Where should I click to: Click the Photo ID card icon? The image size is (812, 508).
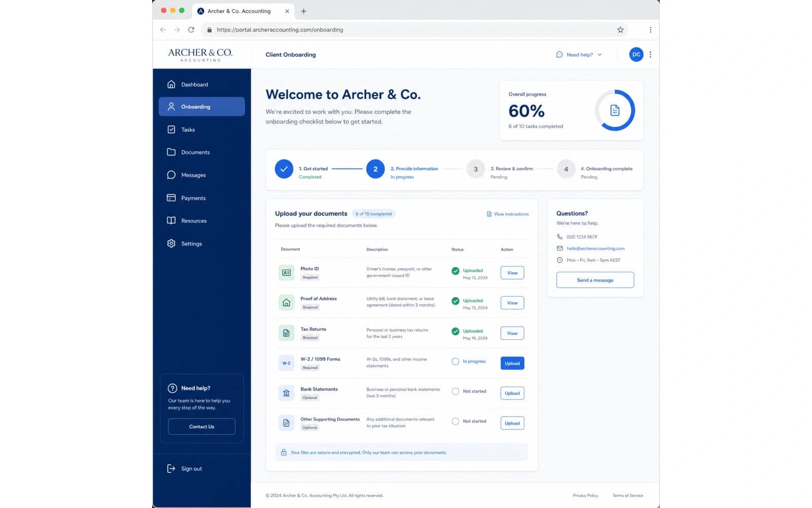pos(286,273)
